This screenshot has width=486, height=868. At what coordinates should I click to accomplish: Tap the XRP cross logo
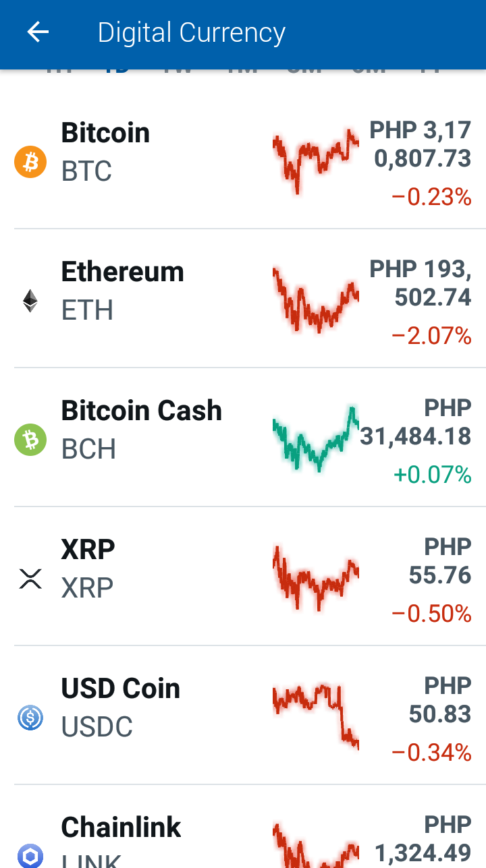[x=30, y=579]
